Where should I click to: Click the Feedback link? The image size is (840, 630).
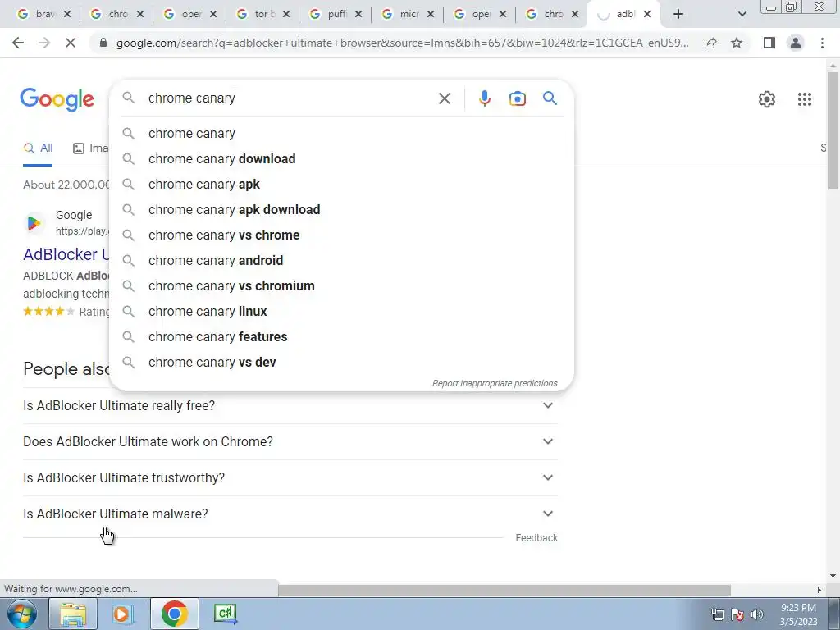pyautogui.click(x=536, y=538)
